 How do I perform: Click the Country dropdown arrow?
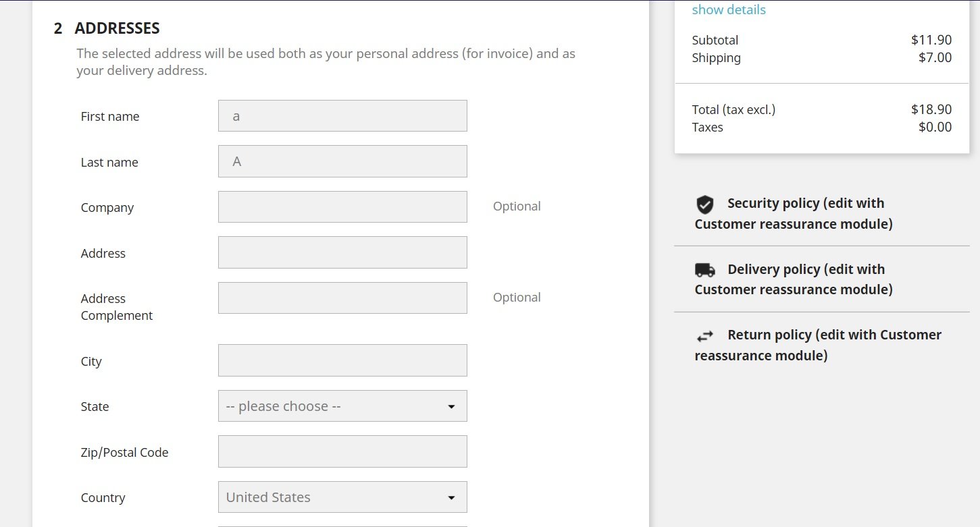[x=451, y=498]
